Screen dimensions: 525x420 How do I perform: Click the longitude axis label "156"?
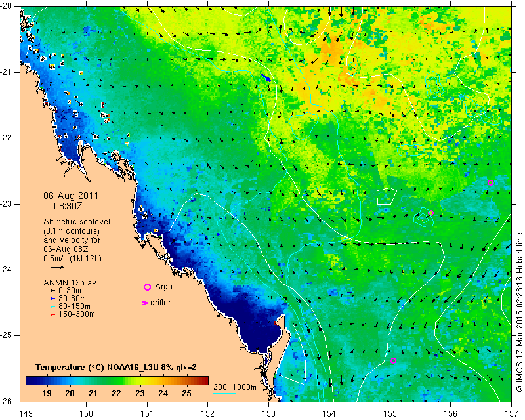[x=451, y=414]
